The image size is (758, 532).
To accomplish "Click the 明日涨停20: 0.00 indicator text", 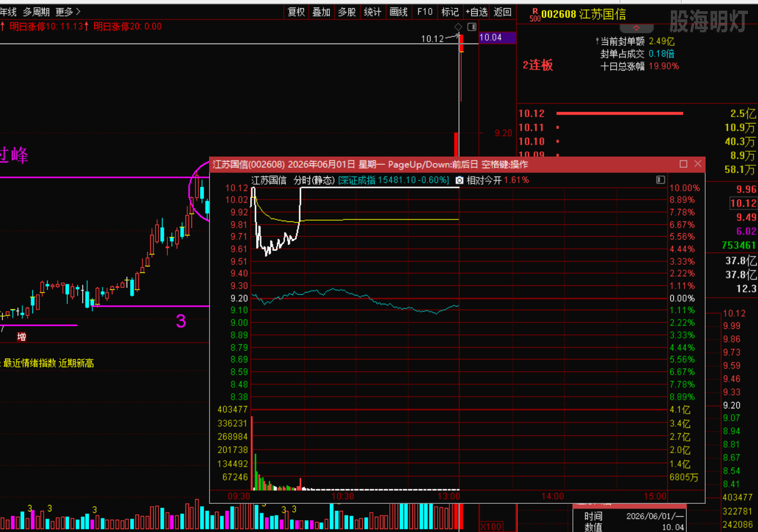I will (127, 26).
